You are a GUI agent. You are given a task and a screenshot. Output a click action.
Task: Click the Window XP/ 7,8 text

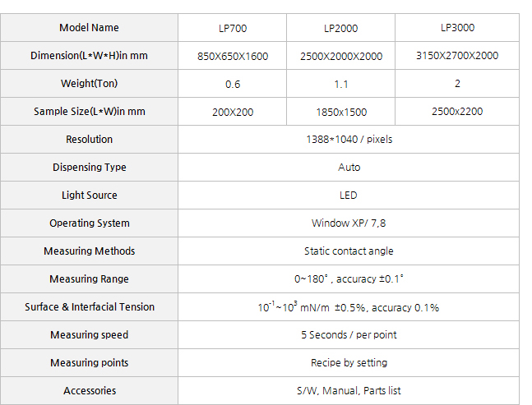coord(349,223)
